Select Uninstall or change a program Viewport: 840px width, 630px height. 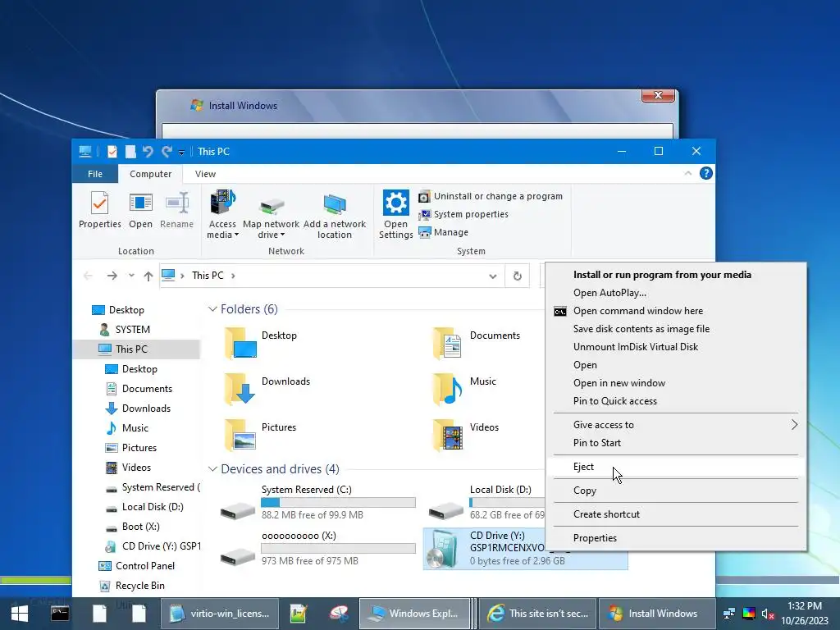click(x=491, y=196)
